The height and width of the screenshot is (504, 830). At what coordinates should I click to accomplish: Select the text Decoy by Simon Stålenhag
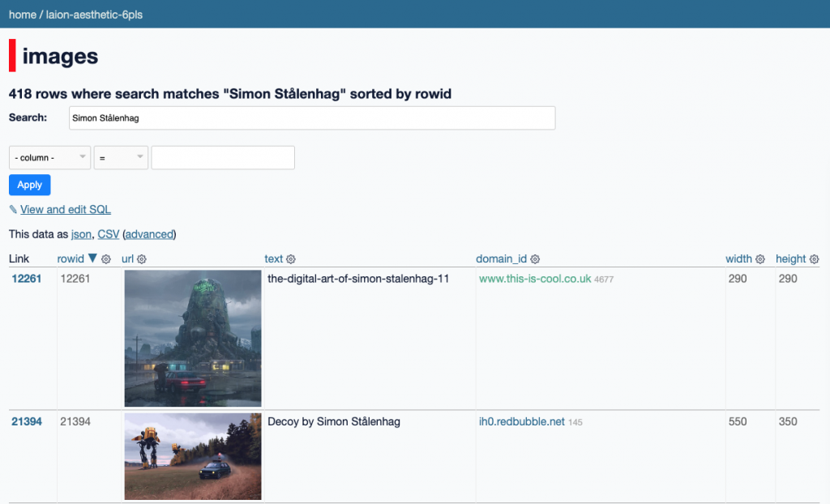click(x=334, y=422)
